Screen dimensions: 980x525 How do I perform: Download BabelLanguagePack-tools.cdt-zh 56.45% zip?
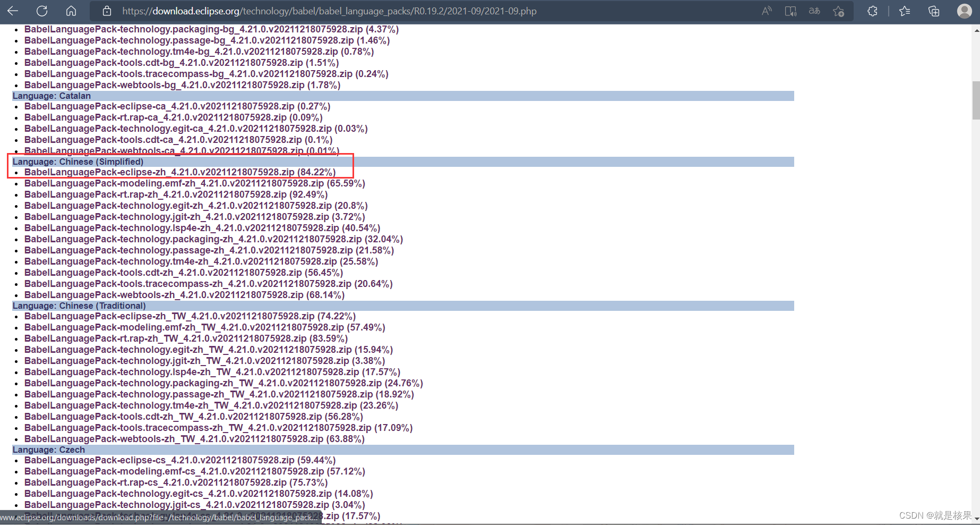[x=184, y=273]
